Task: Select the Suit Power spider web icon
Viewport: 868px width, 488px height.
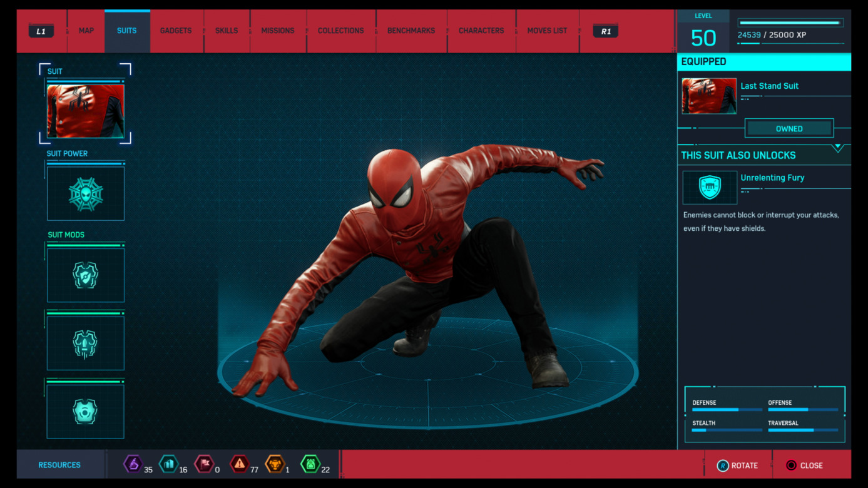Action: (x=86, y=194)
